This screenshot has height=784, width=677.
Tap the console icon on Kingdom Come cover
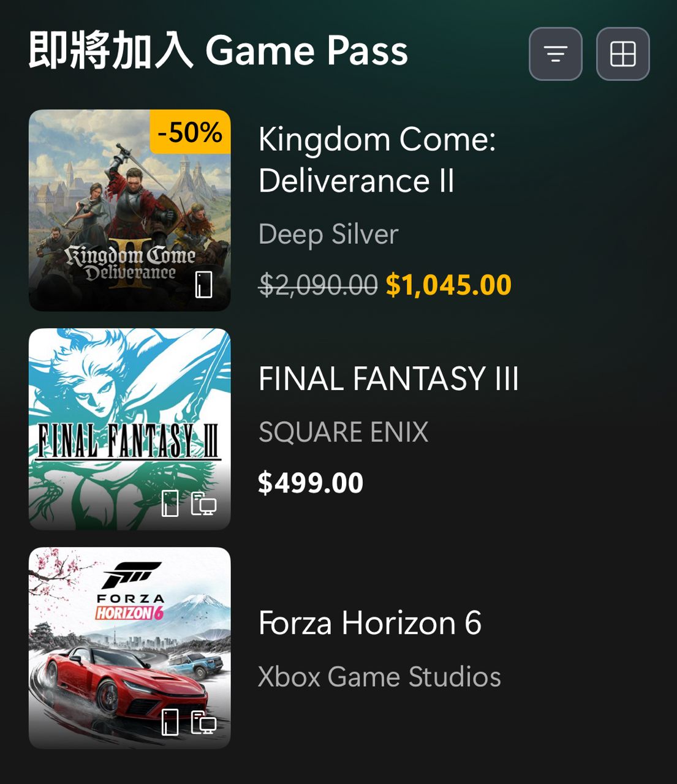[203, 285]
